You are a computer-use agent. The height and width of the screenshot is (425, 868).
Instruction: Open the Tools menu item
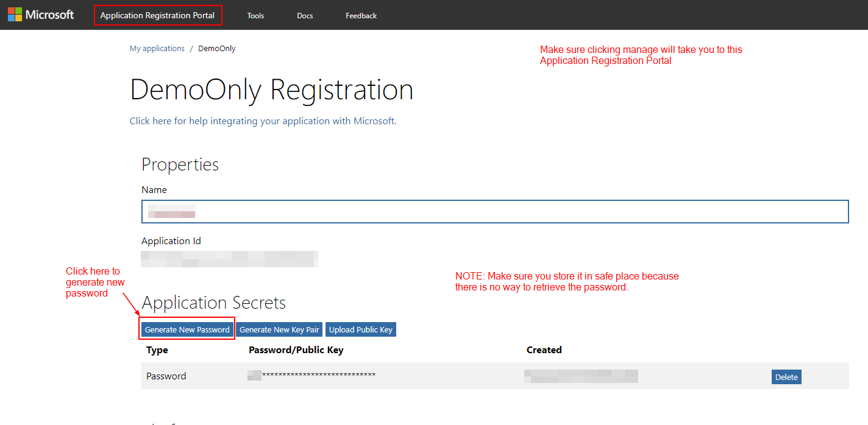tap(255, 16)
